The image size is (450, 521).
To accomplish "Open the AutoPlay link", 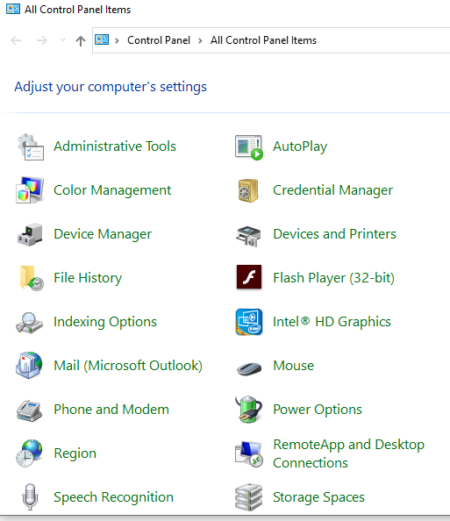I will tap(300, 147).
